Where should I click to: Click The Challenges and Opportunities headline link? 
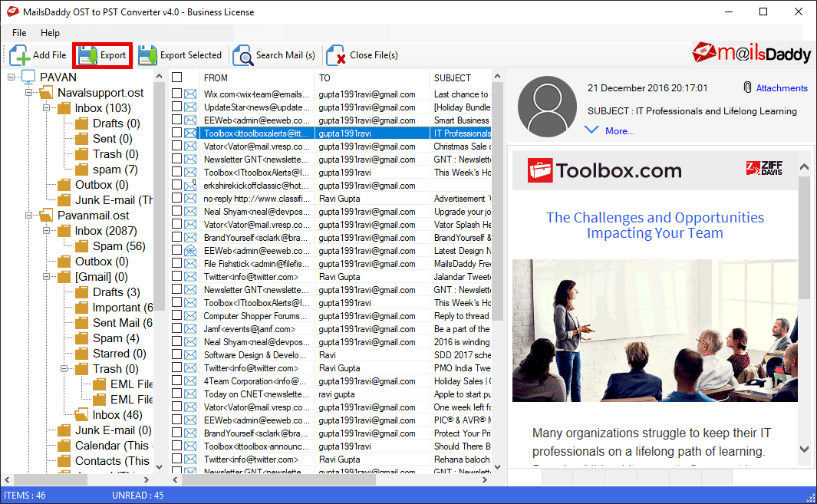[x=655, y=226]
